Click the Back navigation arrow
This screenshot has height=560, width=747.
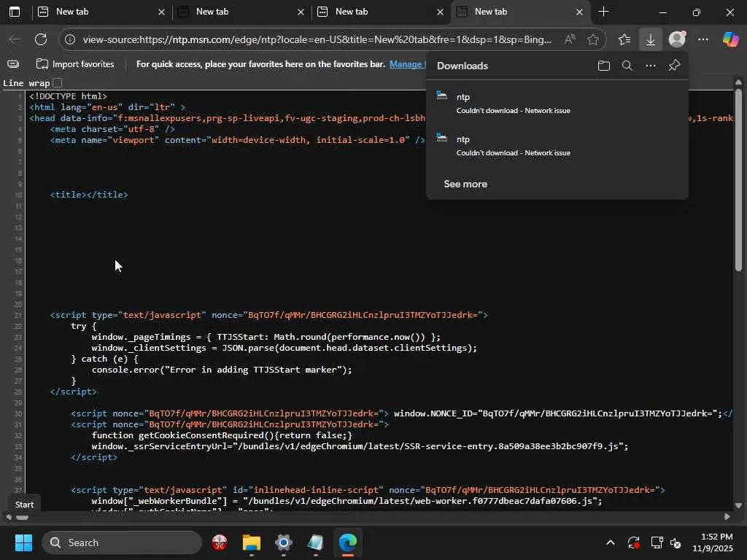click(x=15, y=39)
